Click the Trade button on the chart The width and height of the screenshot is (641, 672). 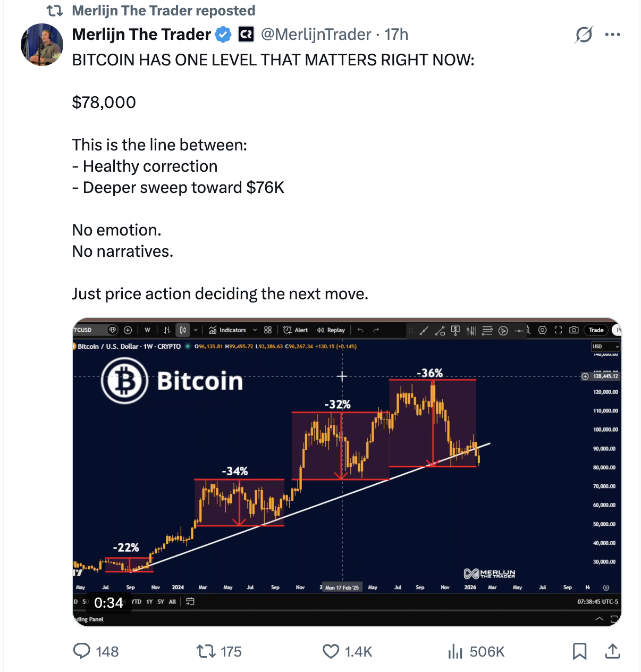click(596, 330)
